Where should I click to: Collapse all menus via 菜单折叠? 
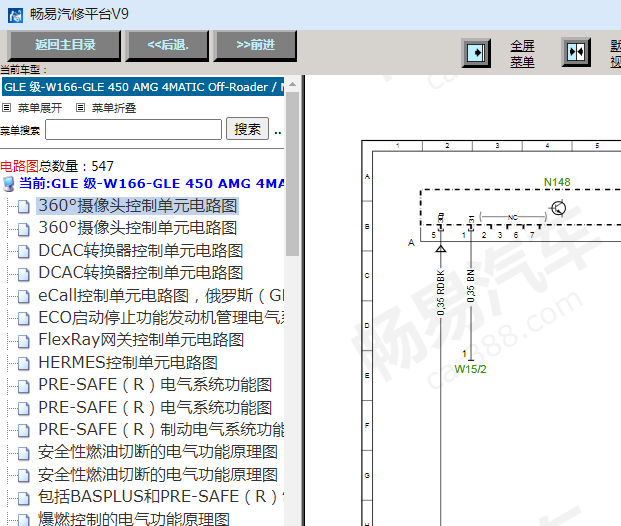point(114,108)
